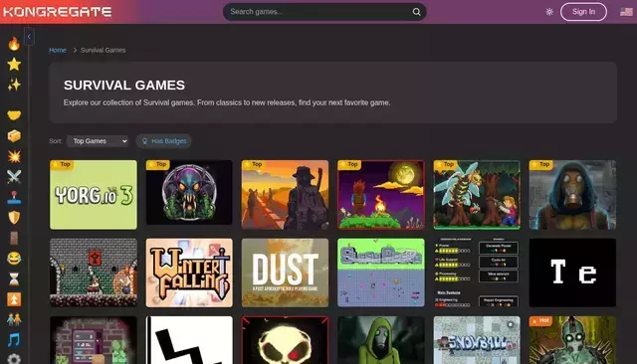
Task: Open the glowing skull game thumbnail
Action: point(286,340)
